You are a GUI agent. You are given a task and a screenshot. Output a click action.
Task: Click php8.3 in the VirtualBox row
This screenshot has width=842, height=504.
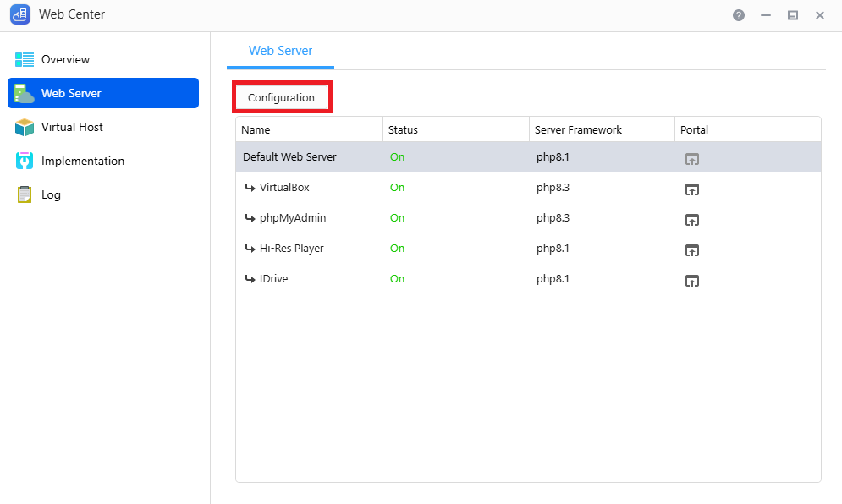tap(553, 188)
